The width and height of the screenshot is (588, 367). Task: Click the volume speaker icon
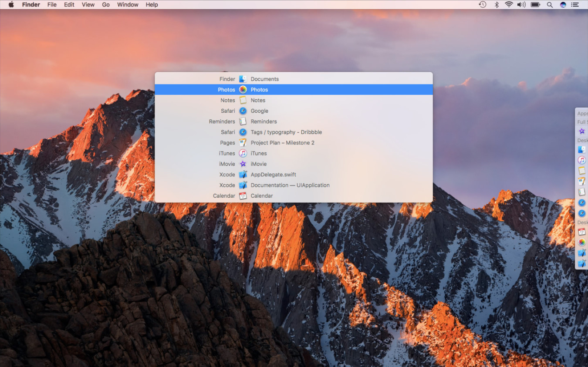coord(521,4)
